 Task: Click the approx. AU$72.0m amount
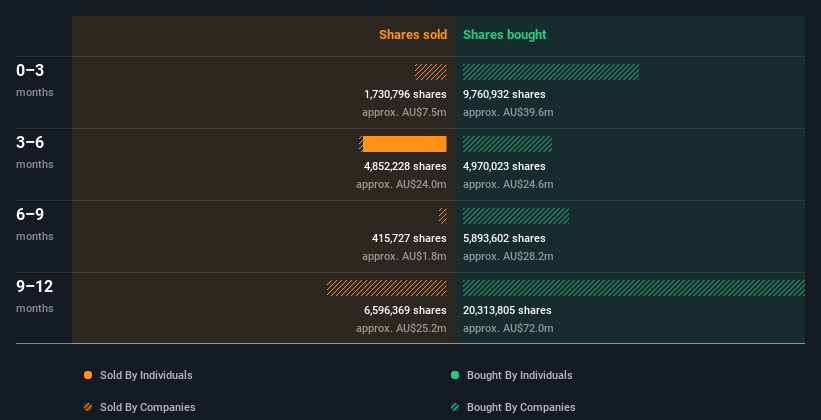tap(508, 328)
